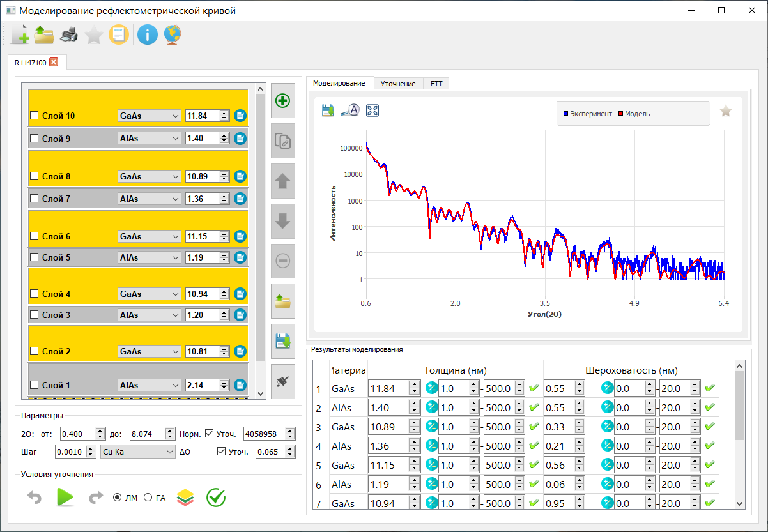Click the green play button to start refinement
This screenshot has width=768, height=532.
tap(65, 497)
